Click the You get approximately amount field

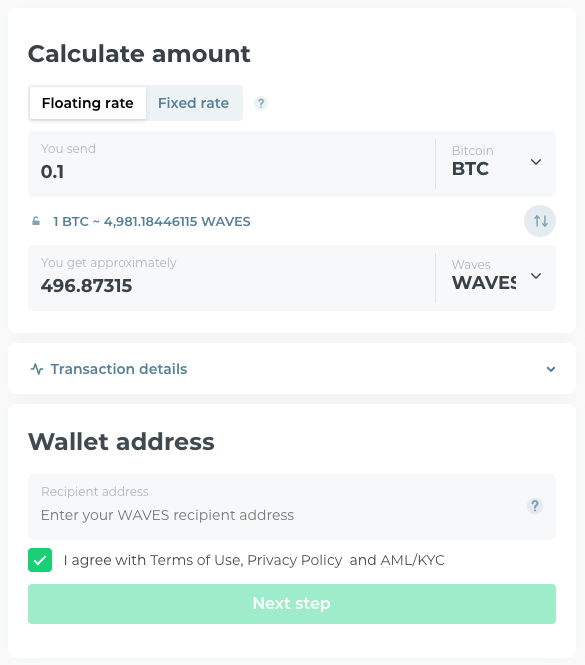tap(232, 278)
